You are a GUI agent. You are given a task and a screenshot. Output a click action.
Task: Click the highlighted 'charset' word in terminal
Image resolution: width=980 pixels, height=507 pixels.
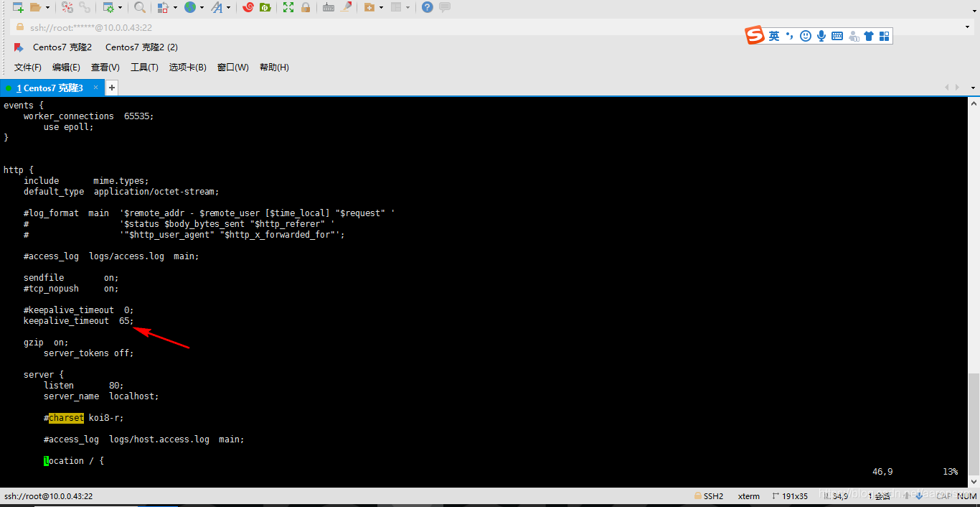coord(66,418)
